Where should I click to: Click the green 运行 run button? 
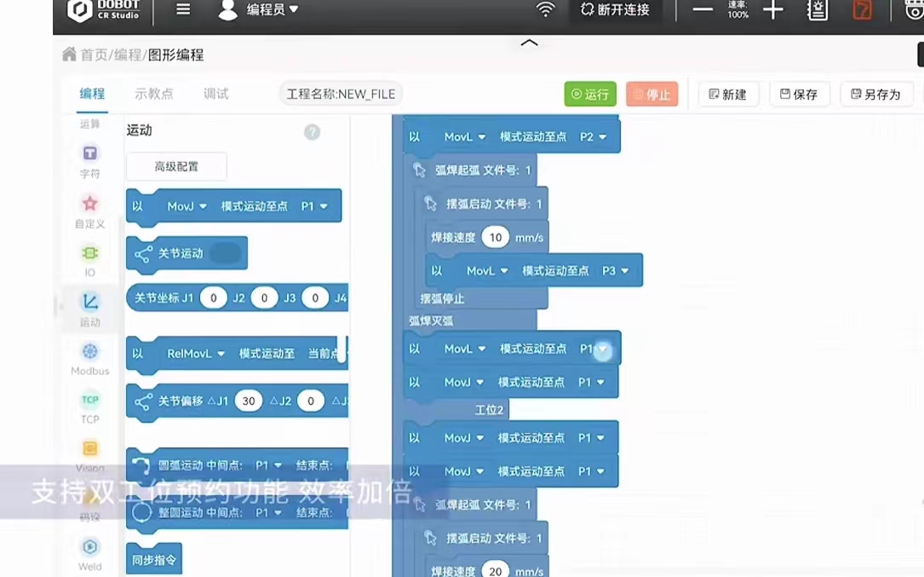click(x=590, y=95)
